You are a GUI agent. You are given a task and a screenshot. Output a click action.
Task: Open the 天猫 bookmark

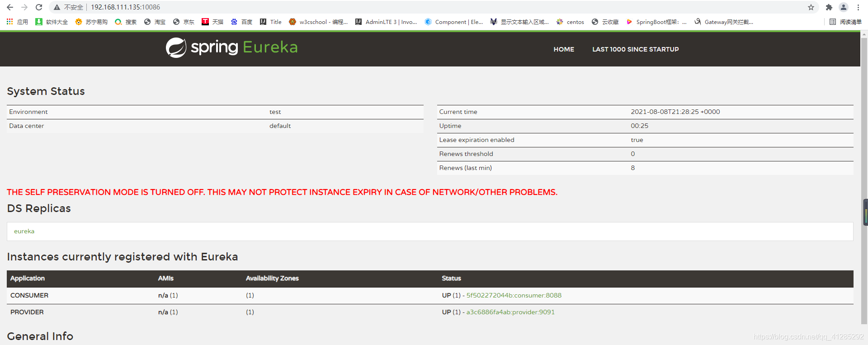pyautogui.click(x=212, y=22)
